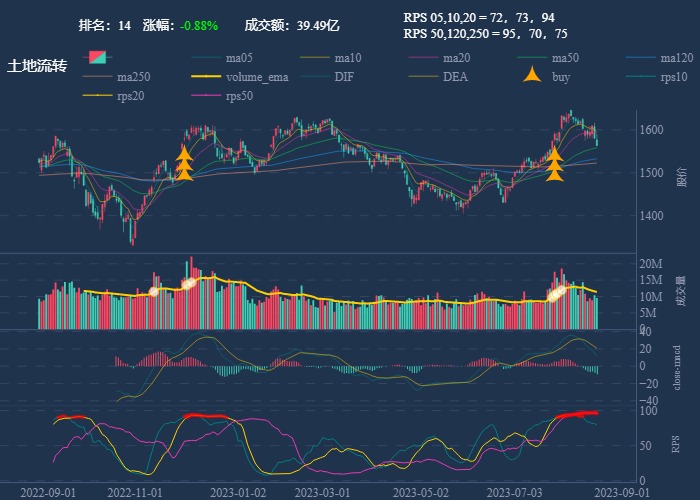The image size is (700, 500).
Task: Click the orange buy triangle legend icon
Action: point(533,77)
